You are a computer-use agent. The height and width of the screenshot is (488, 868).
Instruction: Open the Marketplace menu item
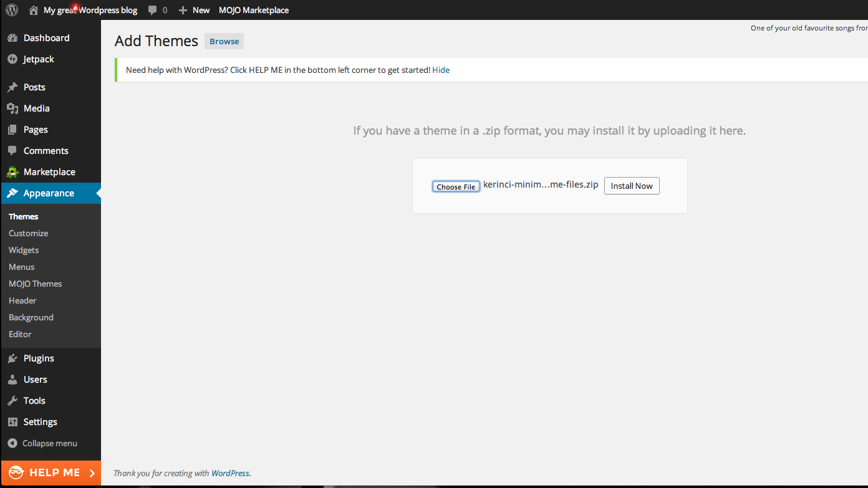[51, 172]
